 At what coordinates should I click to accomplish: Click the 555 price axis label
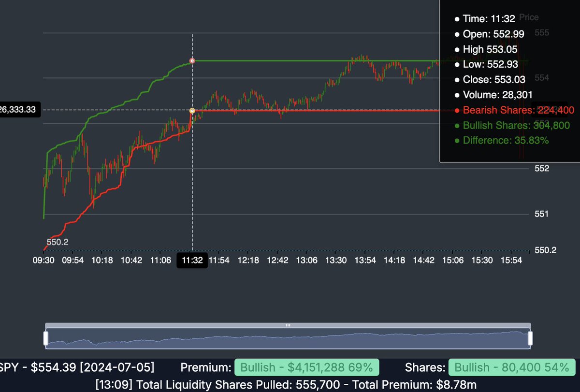[x=541, y=33]
